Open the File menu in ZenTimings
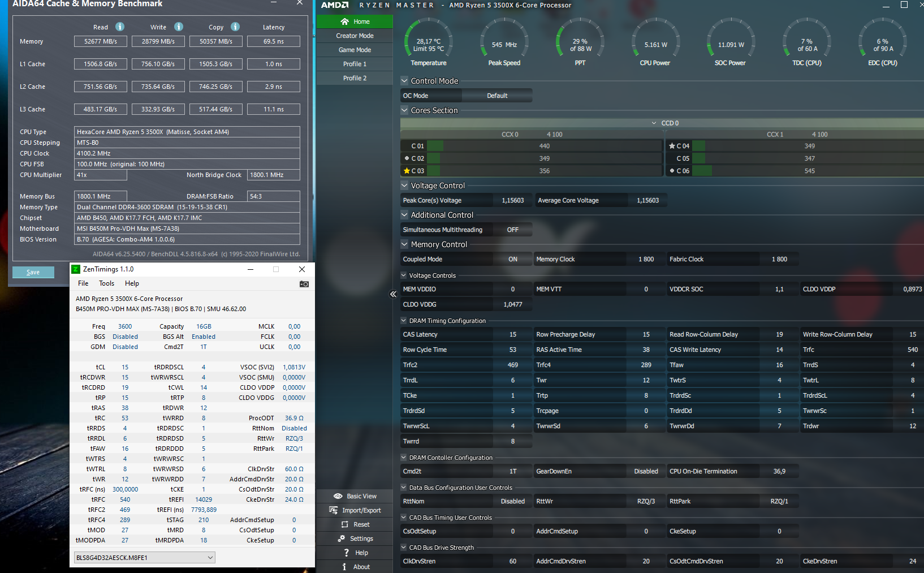Screen dimensions: 924x573 (x=83, y=283)
